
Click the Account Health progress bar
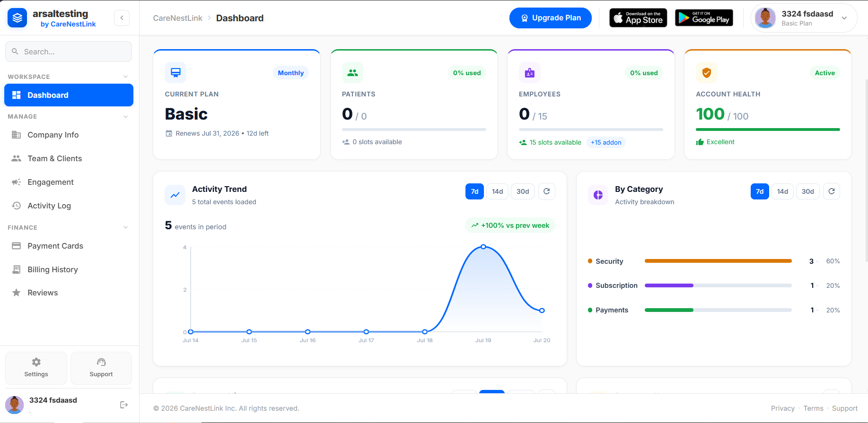tap(768, 129)
